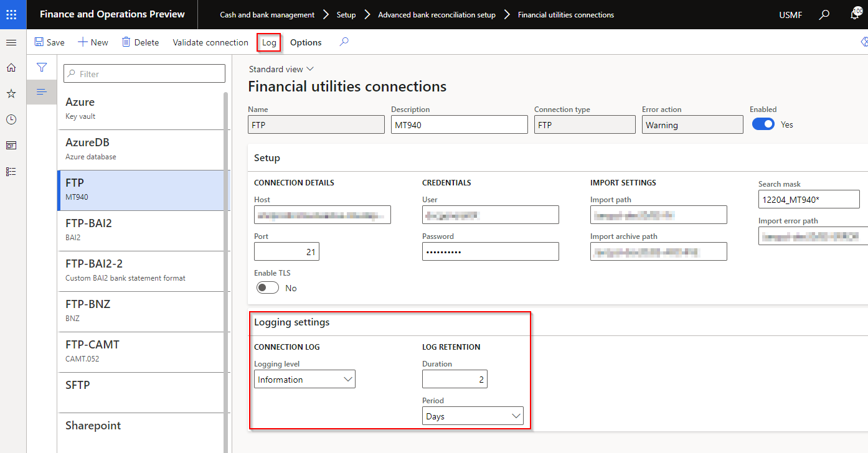The image size is (868, 453).
Task: Open the app launcher waffle icon
Action: [12, 14]
